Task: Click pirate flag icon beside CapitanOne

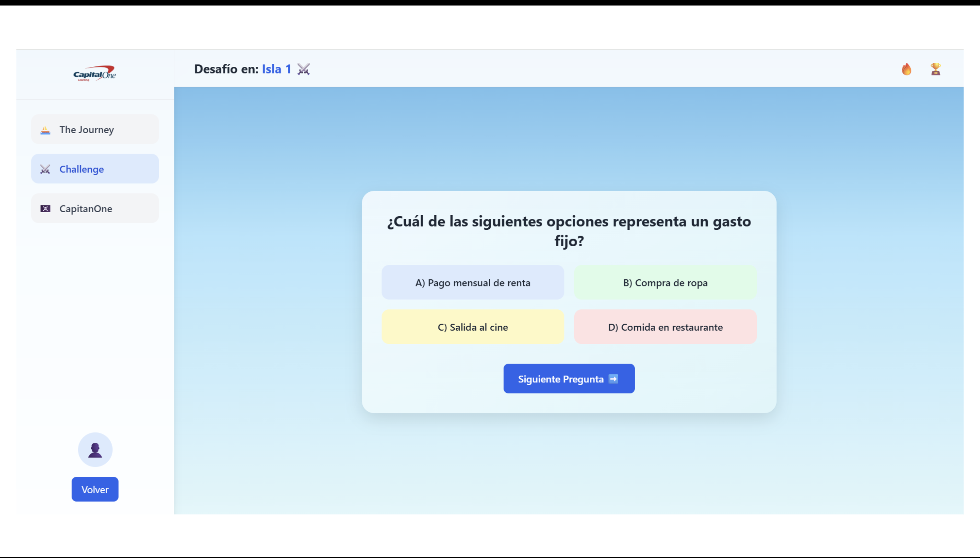Action: click(x=45, y=209)
